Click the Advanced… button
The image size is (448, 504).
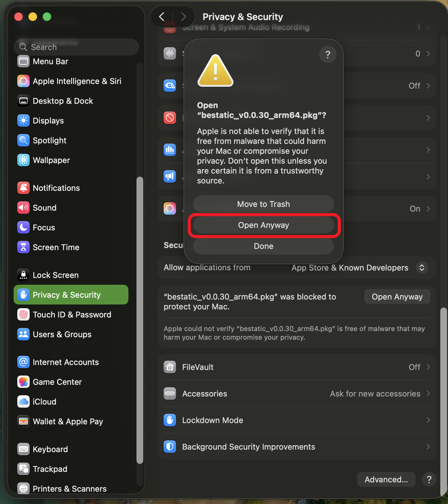coord(386,480)
